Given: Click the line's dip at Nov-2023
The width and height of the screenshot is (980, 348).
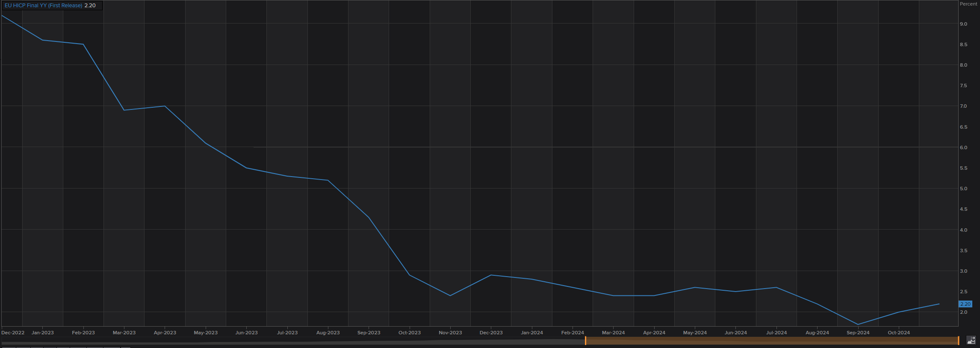Looking at the screenshot, I should (x=450, y=295).
